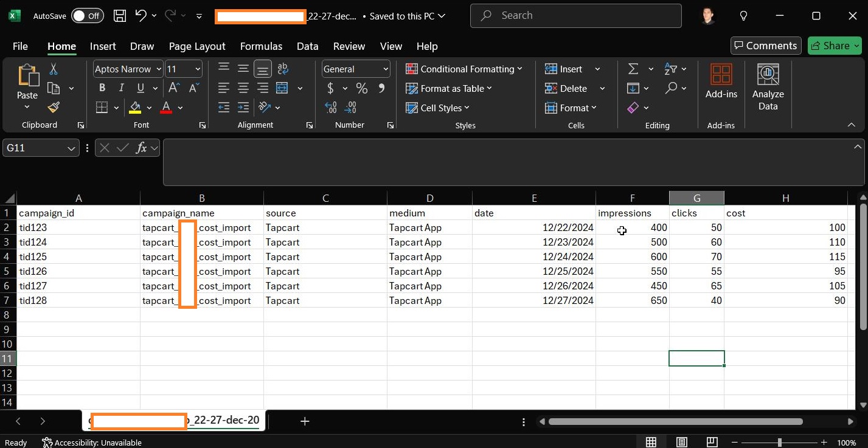Switch to the Insert tab
868x448 pixels.
(x=103, y=46)
